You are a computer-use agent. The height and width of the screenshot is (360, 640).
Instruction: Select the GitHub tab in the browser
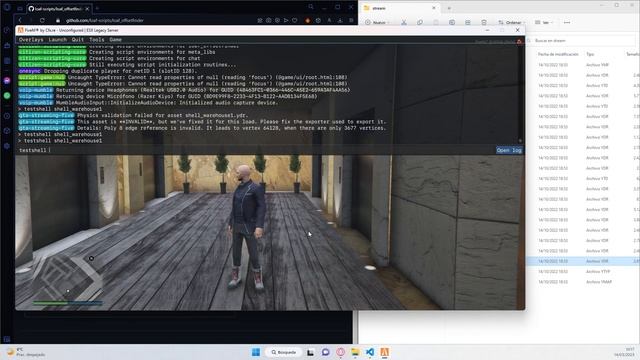click(60, 9)
